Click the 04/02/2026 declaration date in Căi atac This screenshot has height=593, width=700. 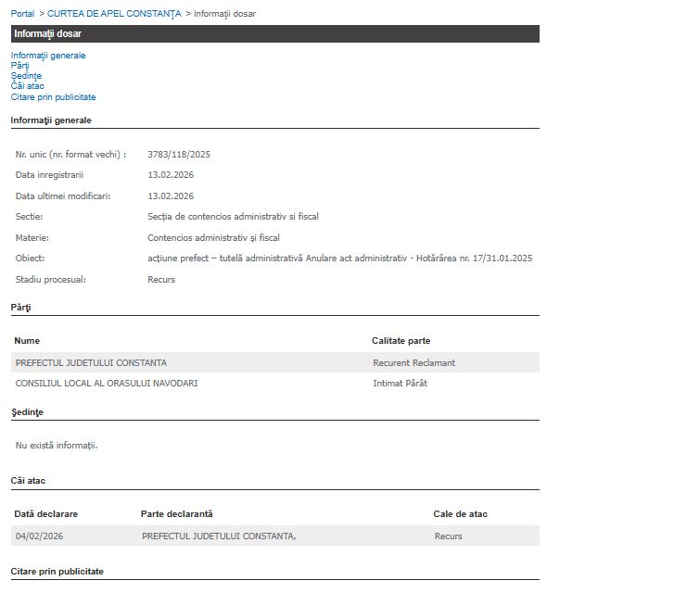[x=45, y=536]
